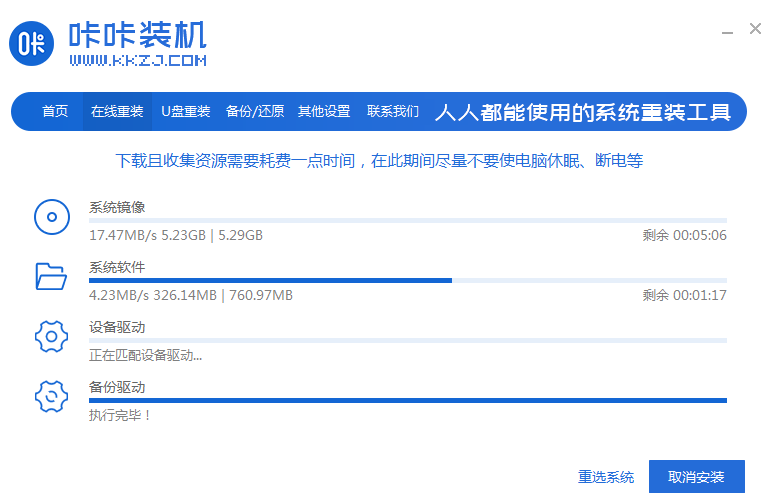Click the device driver gear icon

pos(50,336)
